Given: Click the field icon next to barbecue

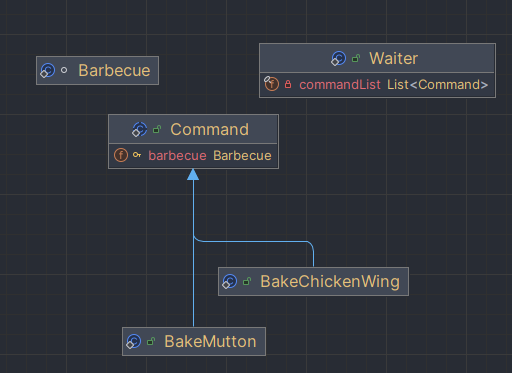Looking at the screenshot, I should (121, 155).
